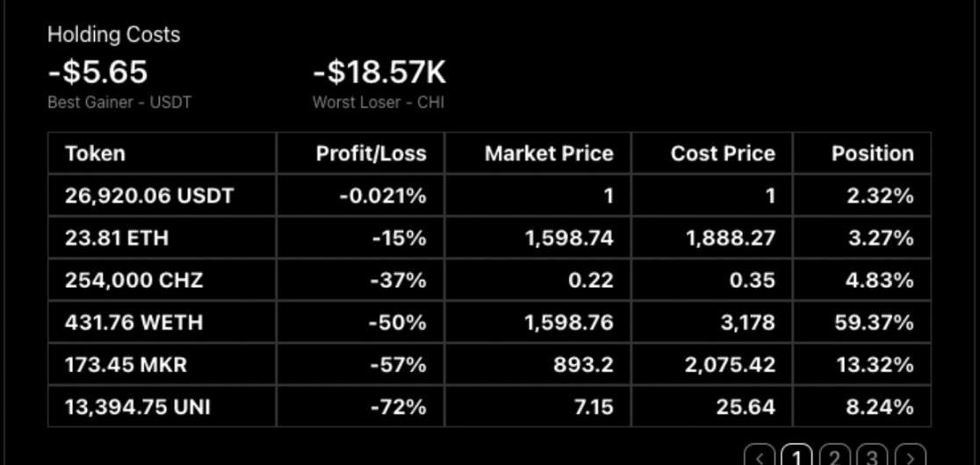Click the WETH 59.37% position cell
Image resolution: width=980 pixels, height=465 pixels.
pos(873,322)
